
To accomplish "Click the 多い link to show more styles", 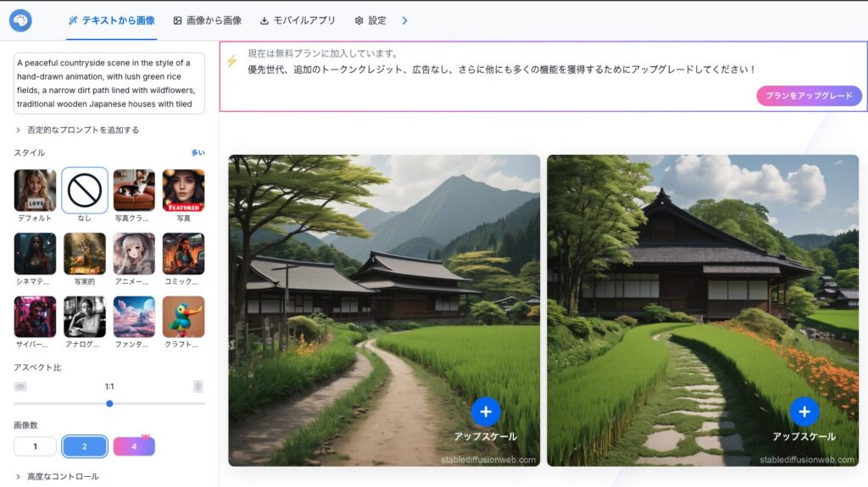I will point(198,152).
